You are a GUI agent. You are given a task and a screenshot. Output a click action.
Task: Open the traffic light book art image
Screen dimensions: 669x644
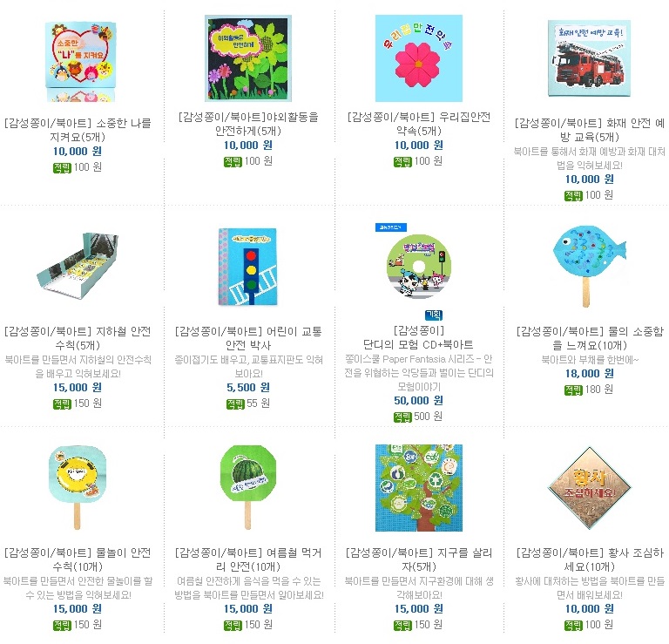point(248,267)
